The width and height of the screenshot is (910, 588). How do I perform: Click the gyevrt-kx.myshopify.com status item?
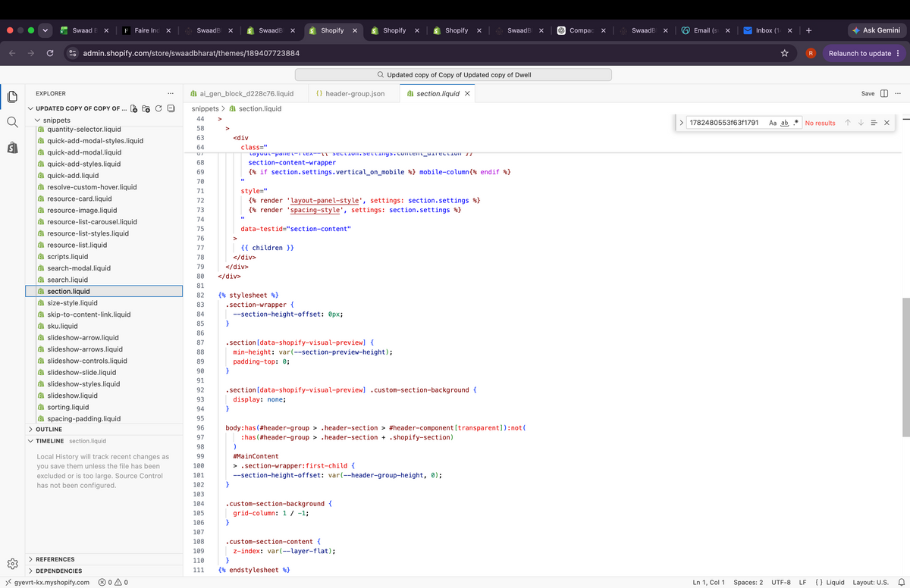tap(47, 582)
